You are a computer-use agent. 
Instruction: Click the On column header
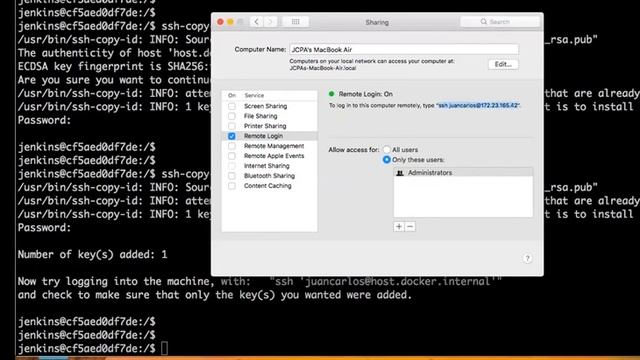pos(232,95)
